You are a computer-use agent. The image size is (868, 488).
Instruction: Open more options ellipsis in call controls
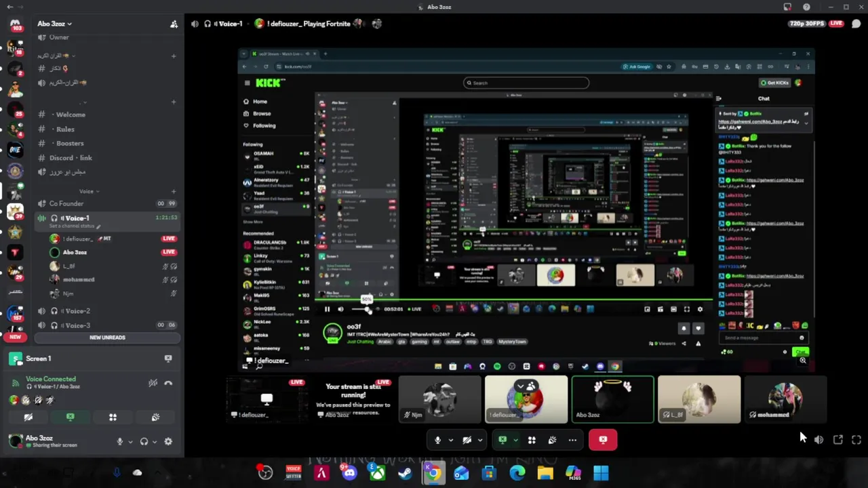[x=572, y=440]
